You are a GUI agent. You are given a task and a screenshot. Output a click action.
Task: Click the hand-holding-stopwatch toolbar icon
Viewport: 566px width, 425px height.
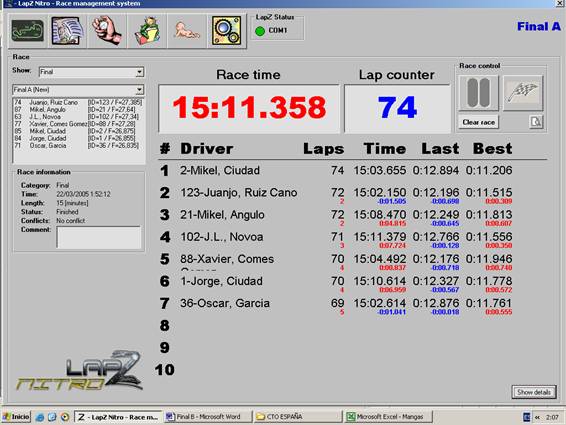coord(107,31)
